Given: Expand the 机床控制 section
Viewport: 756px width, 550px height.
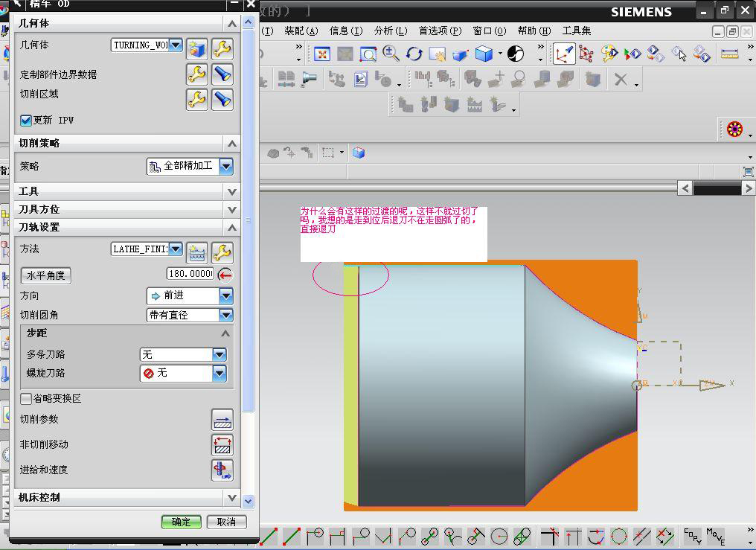Looking at the screenshot, I should [232, 497].
